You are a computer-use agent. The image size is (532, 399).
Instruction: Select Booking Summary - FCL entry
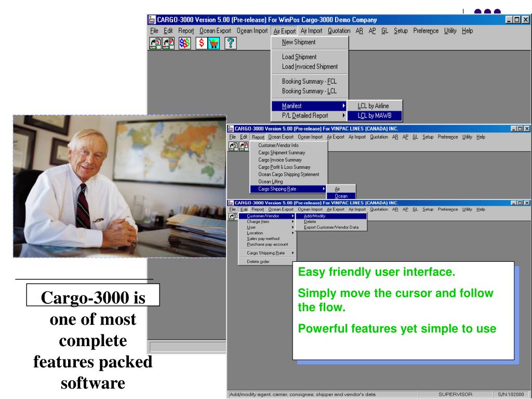pyautogui.click(x=310, y=81)
